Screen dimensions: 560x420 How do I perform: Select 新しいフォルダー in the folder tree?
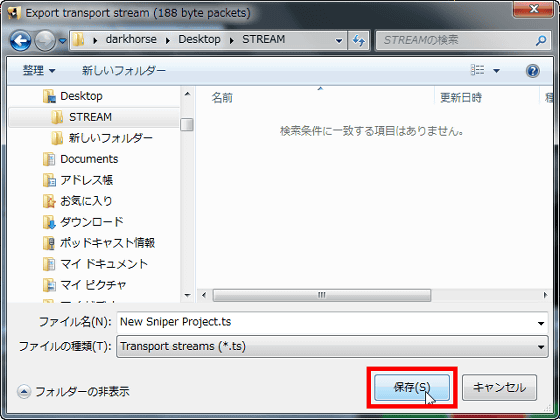pyautogui.click(x=111, y=138)
